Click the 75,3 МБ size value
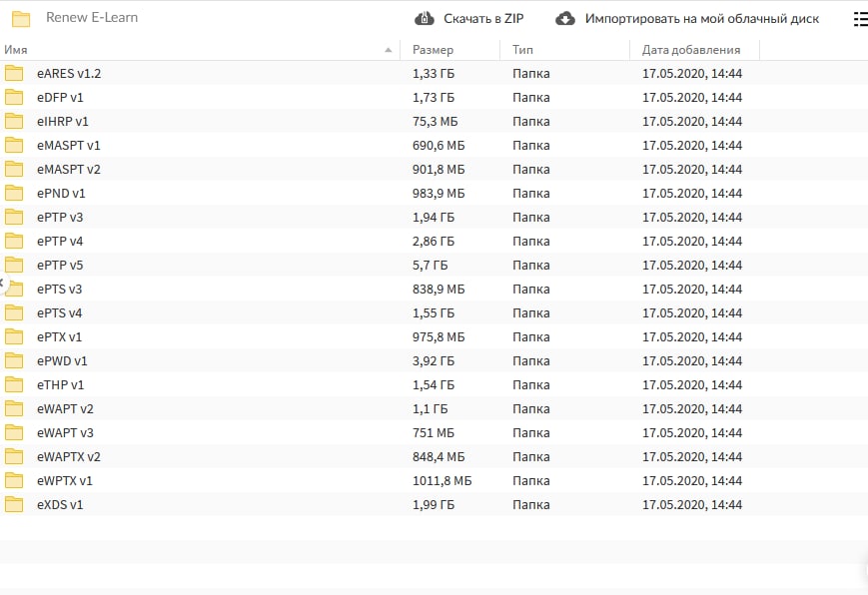Viewport: 868px width, 595px height. (x=435, y=121)
